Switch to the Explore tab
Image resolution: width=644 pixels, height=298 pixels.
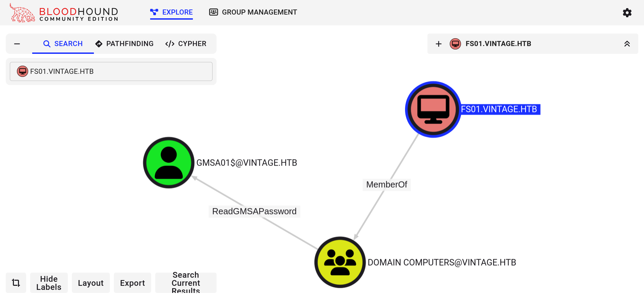172,13
